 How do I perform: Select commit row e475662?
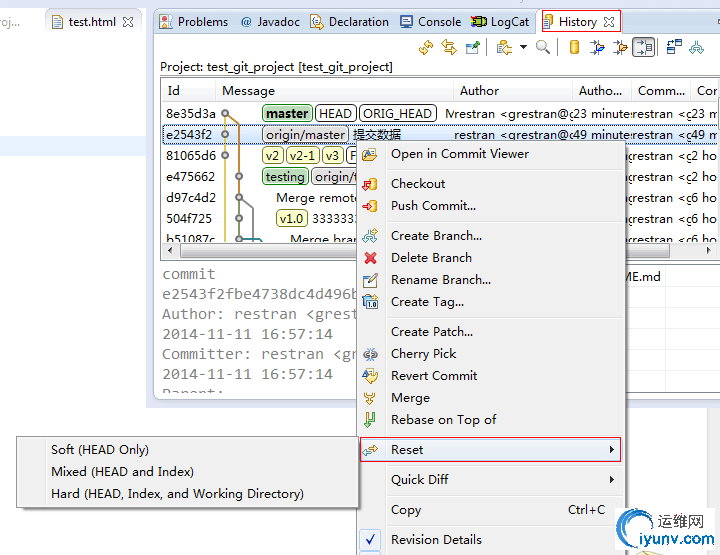pyautogui.click(x=259, y=177)
